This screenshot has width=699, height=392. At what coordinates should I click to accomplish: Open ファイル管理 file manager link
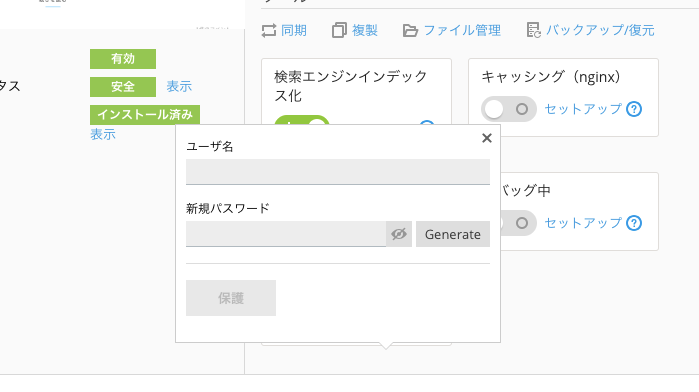(462, 30)
